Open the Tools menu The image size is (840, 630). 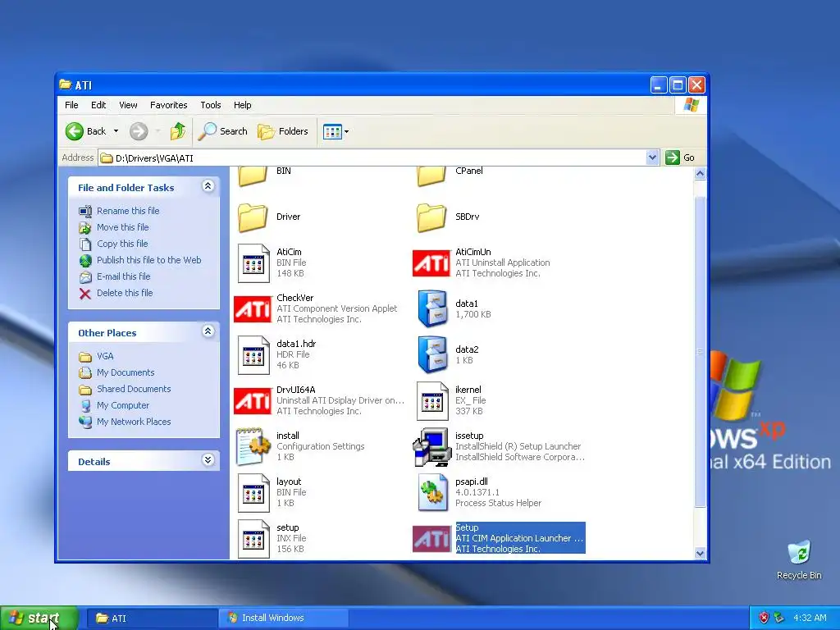211,105
